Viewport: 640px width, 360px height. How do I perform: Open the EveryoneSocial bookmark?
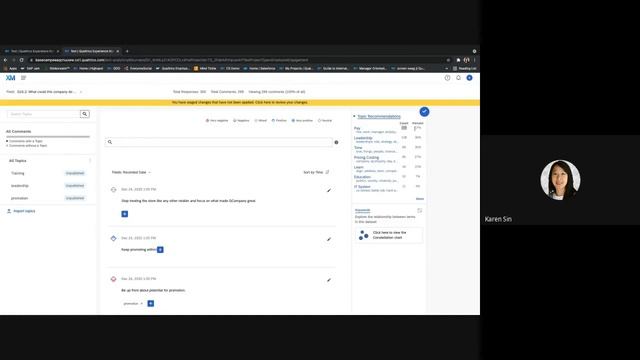(x=138, y=69)
